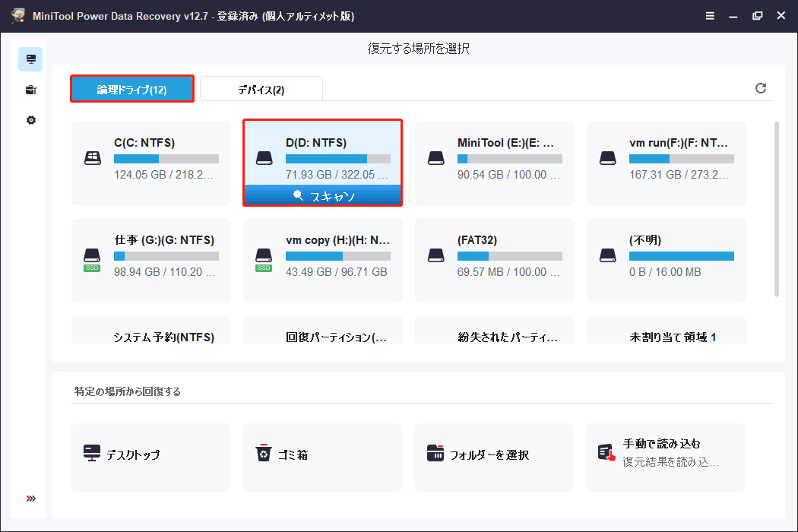Open the hamburger menu in the title bar
This screenshot has height=532, width=798.
tap(710, 15)
